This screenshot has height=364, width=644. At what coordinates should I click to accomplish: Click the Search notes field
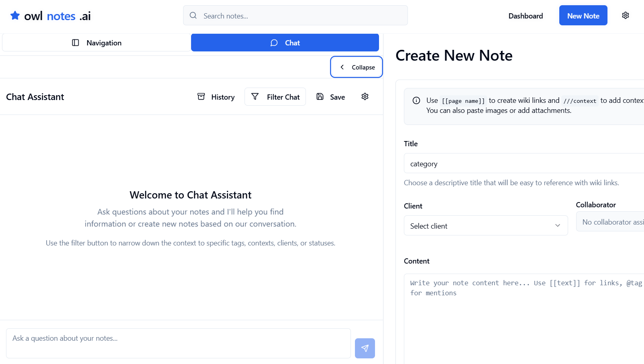295,15
